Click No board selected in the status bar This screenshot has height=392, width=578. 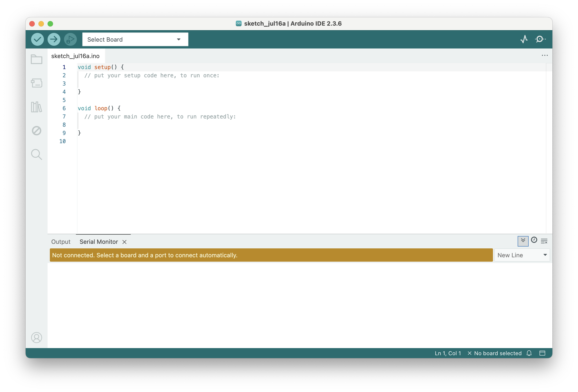pyautogui.click(x=495, y=353)
